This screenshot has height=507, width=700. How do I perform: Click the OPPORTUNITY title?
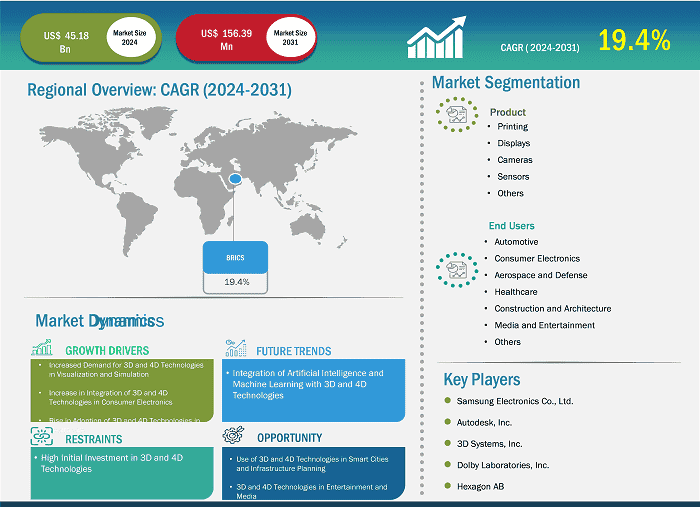pyautogui.click(x=289, y=438)
